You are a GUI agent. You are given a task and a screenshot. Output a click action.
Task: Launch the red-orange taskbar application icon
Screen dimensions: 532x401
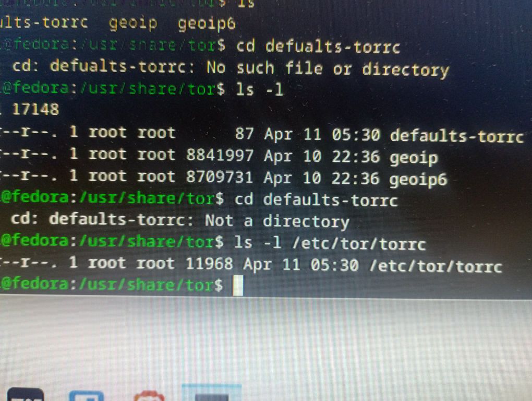149,396
